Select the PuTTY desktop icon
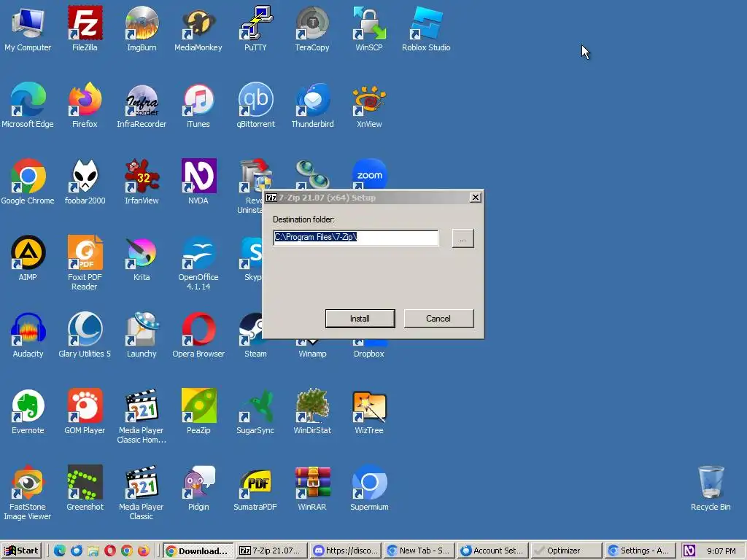The image size is (747, 560). [x=255, y=28]
